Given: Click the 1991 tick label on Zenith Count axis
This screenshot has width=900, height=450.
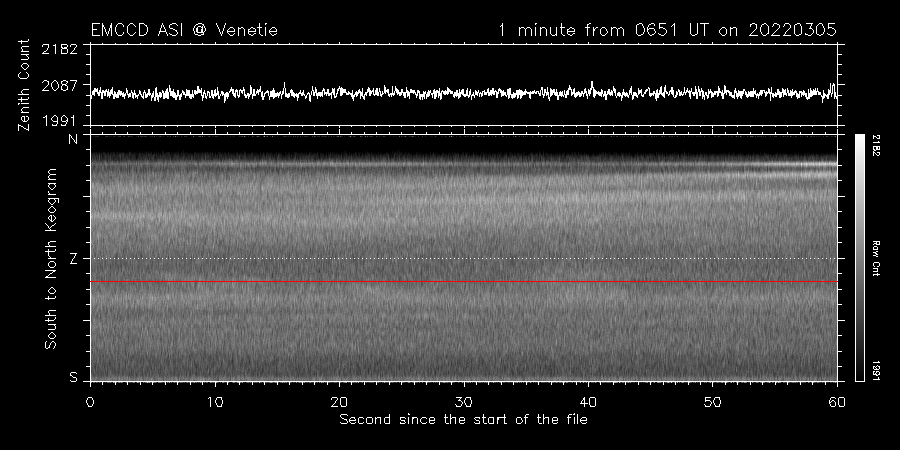Looking at the screenshot, I should pos(59,121).
